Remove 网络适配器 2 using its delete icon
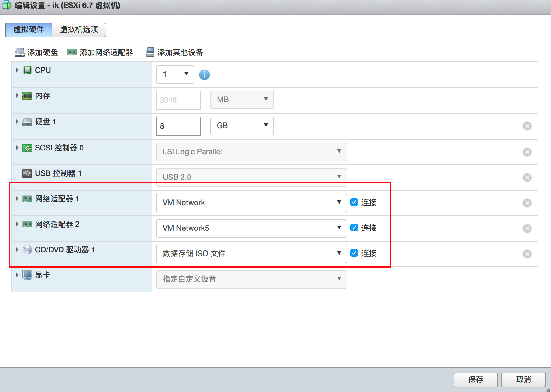Image resolution: width=551 pixels, height=392 pixels. coord(527,228)
